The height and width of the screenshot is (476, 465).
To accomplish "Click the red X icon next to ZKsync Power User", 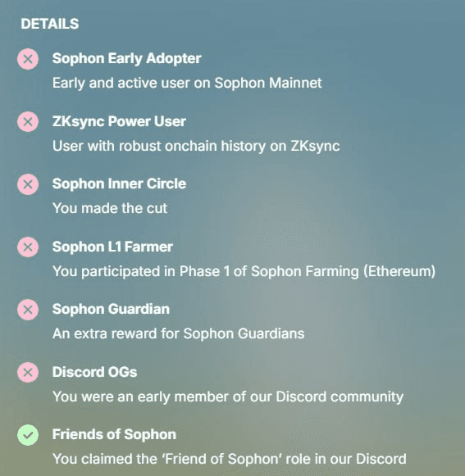I will pos(28,122).
